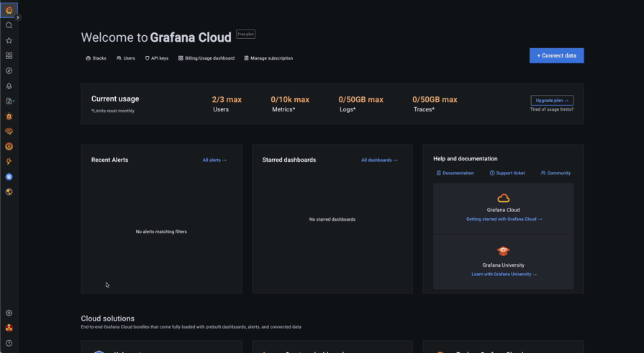Image resolution: width=644 pixels, height=353 pixels.
Task: Open Dashboards via the four-squares sidebar icon
Action: (x=9, y=56)
